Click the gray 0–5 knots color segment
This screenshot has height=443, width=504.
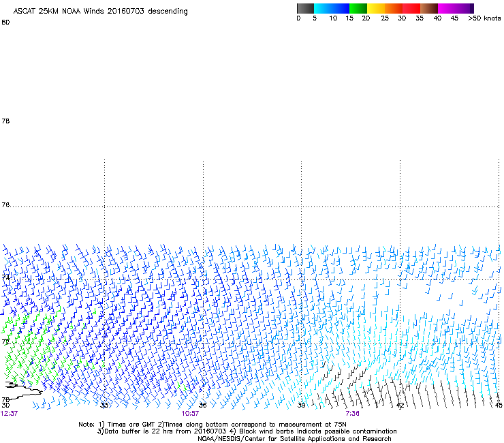coord(305,8)
